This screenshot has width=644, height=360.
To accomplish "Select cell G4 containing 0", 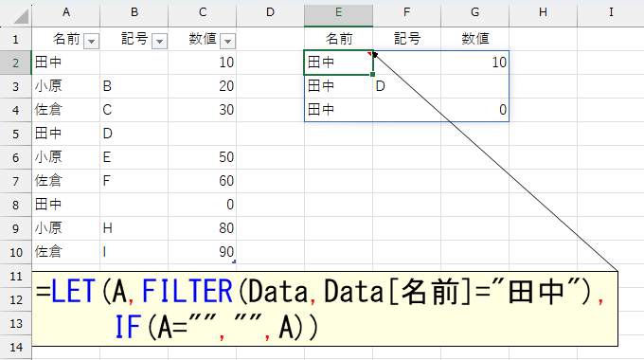I will tap(474, 110).
